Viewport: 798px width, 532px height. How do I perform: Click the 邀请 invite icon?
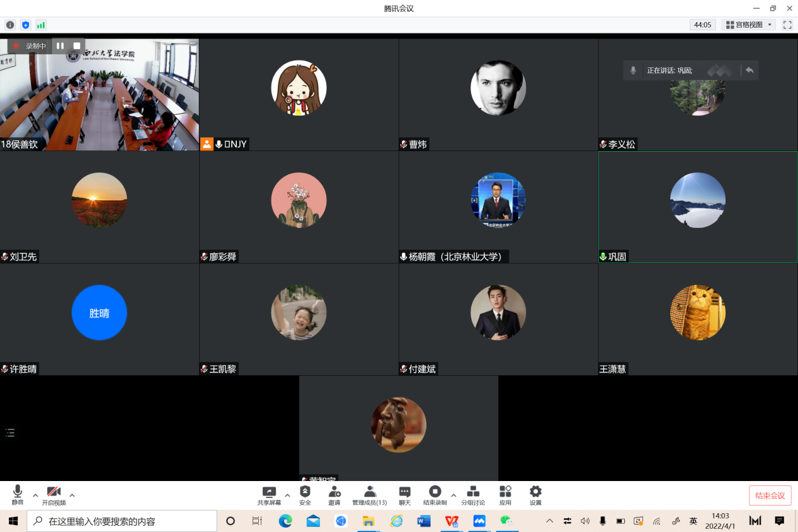334,495
